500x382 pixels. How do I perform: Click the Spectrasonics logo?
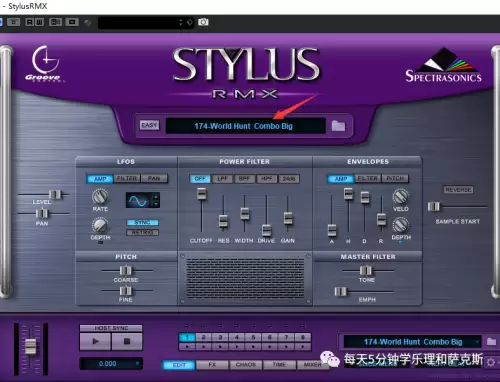click(443, 65)
